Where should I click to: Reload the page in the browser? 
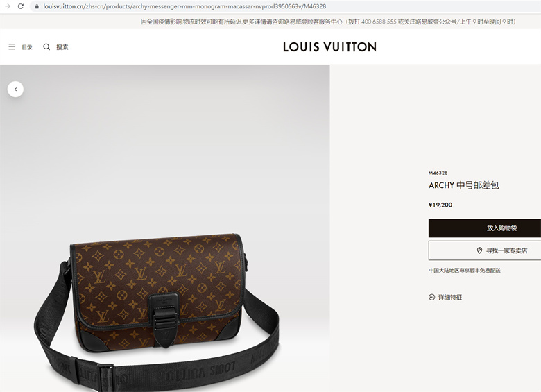[x=21, y=6]
